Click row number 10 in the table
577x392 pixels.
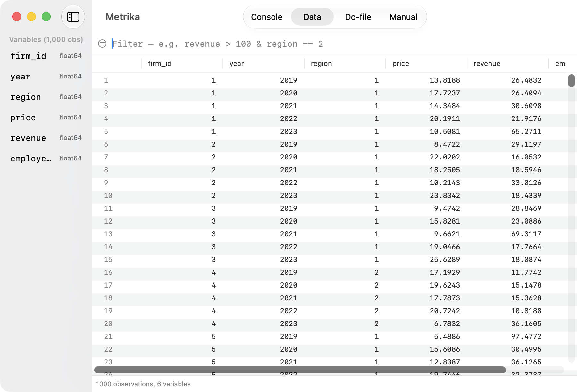(x=108, y=195)
